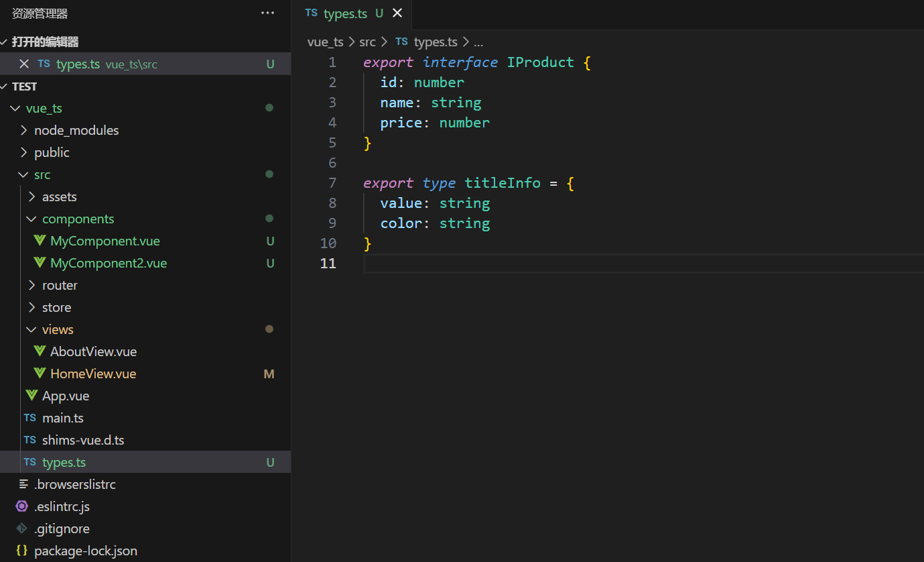Image resolution: width=924 pixels, height=562 pixels.
Task: Click the TS icon beside shims-vue.d.ts
Action: [29, 440]
